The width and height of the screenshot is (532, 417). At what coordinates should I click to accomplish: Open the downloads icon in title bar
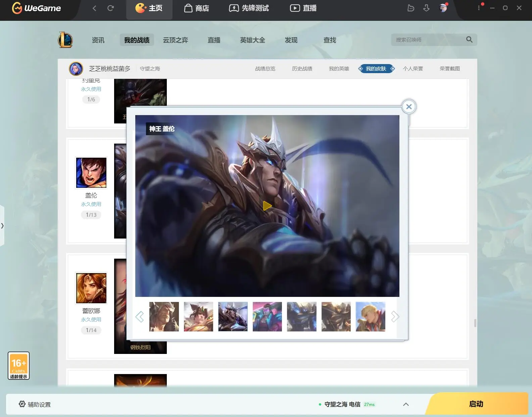[x=426, y=8]
